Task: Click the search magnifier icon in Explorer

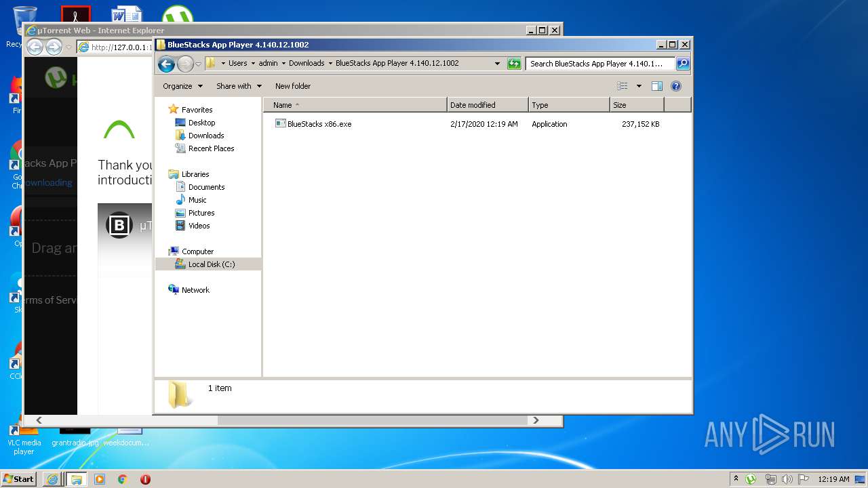Action: click(683, 64)
